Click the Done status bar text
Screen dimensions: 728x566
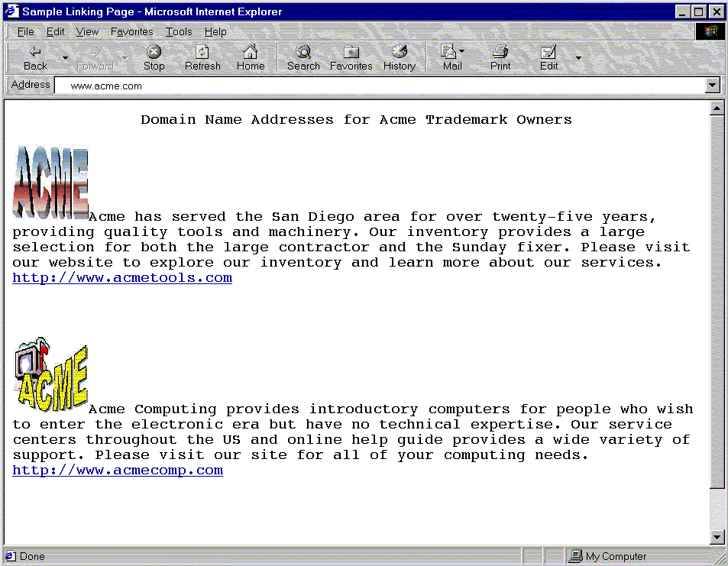[x=32, y=556]
